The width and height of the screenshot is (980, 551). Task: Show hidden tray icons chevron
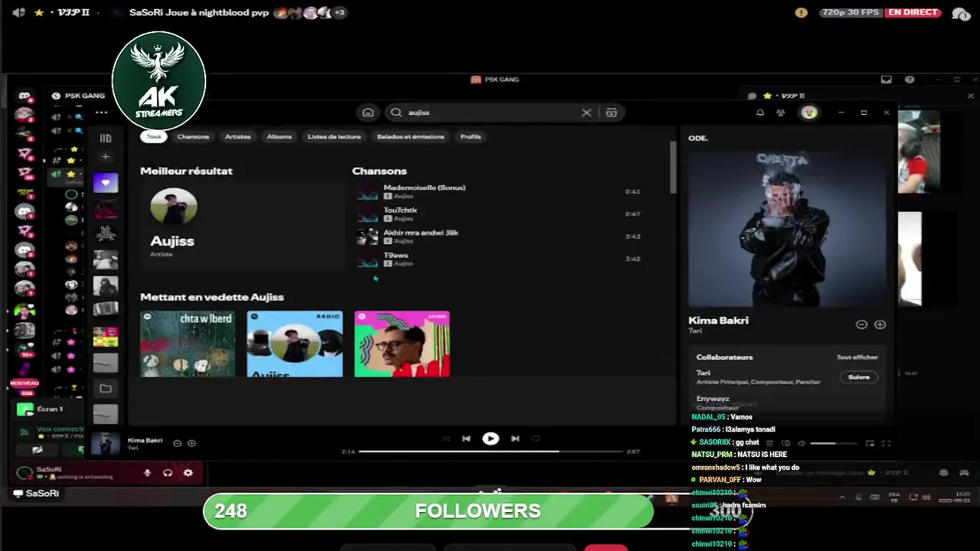tap(842, 497)
